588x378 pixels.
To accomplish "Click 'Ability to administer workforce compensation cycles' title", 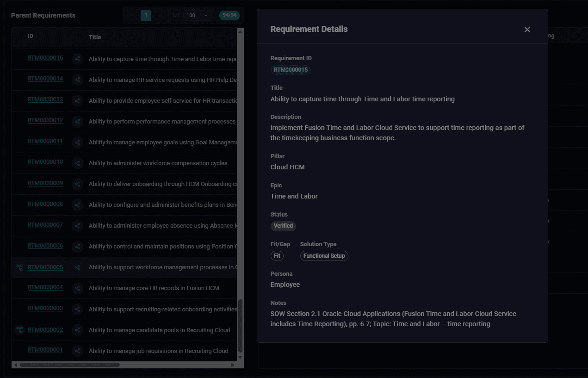I will click(x=158, y=163).
